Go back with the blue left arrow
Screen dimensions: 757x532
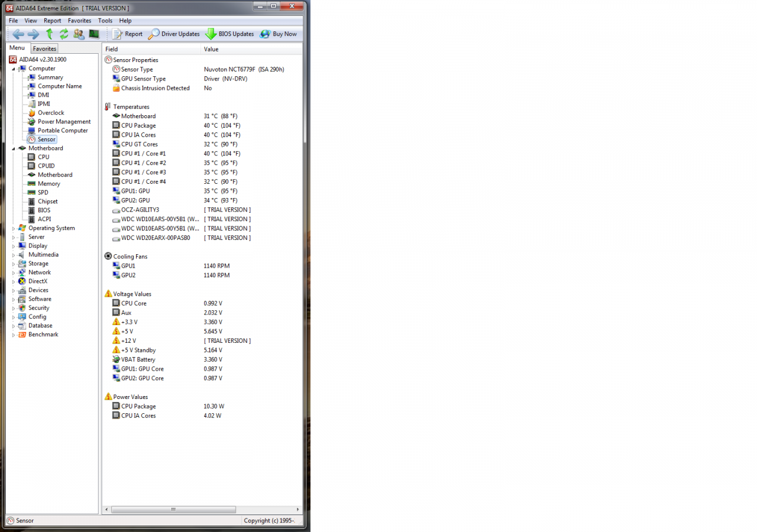[18, 34]
